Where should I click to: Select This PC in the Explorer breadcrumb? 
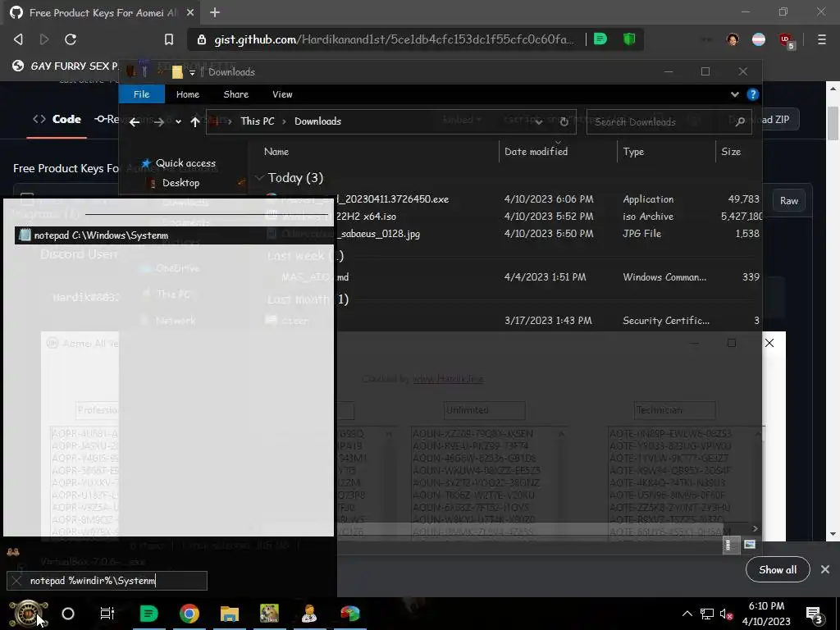257,121
